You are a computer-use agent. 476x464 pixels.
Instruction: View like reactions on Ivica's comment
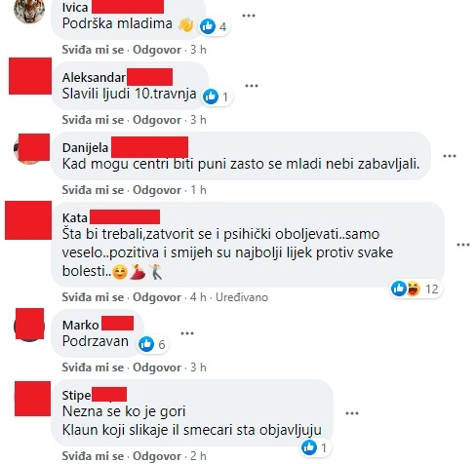point(215,26)
